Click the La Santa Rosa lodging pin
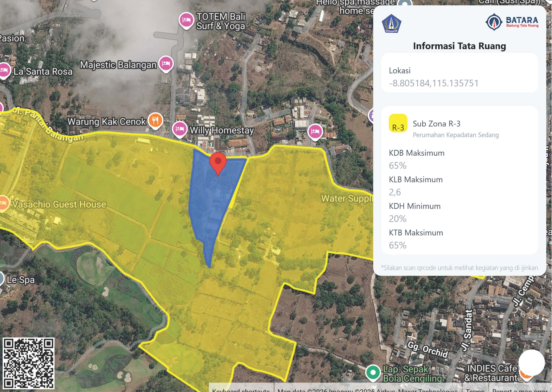This screenshot has height=392, width=552. click(3, 71)
